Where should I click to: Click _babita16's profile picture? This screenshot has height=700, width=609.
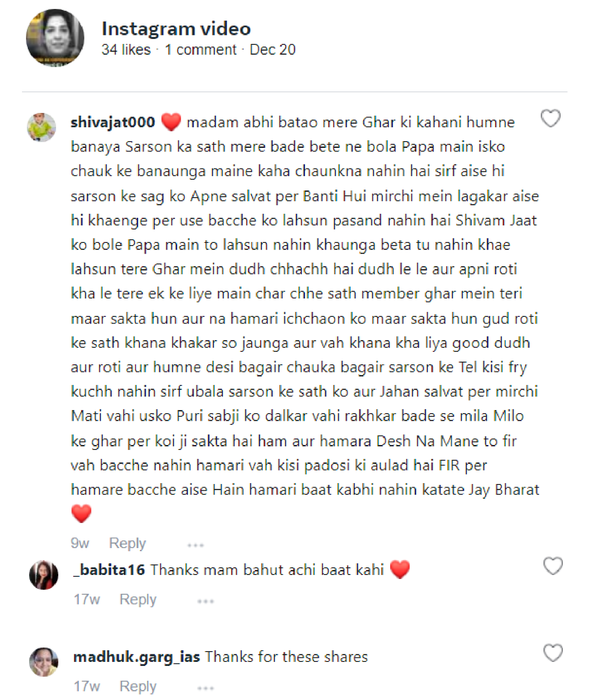click(43, 575)
